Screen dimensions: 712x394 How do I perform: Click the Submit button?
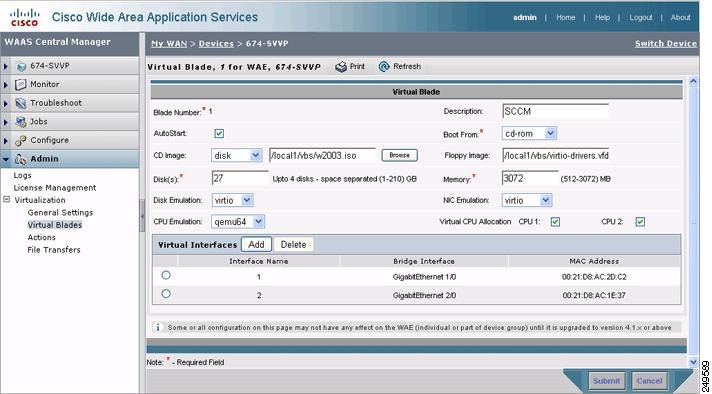tap(606, 380)
